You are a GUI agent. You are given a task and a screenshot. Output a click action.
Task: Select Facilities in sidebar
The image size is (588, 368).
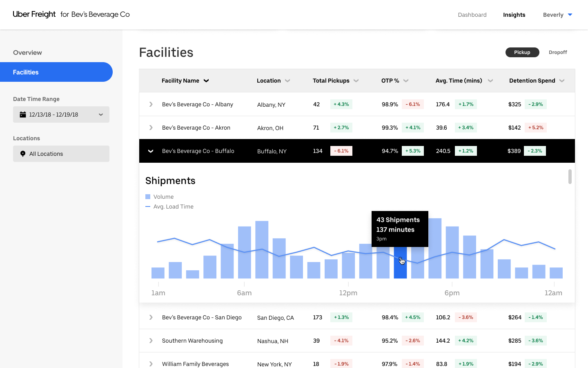[x=56, y=72]
